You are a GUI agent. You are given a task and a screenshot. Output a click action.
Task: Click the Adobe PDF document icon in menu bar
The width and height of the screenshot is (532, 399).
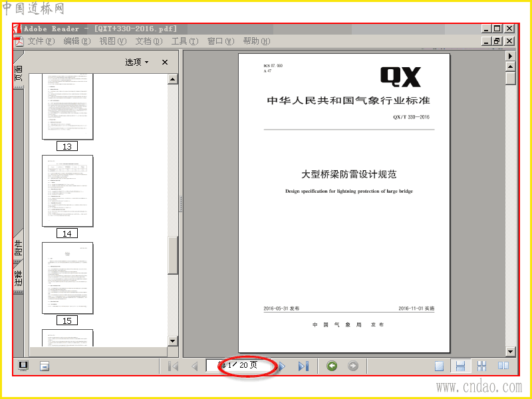pos(19,41)
